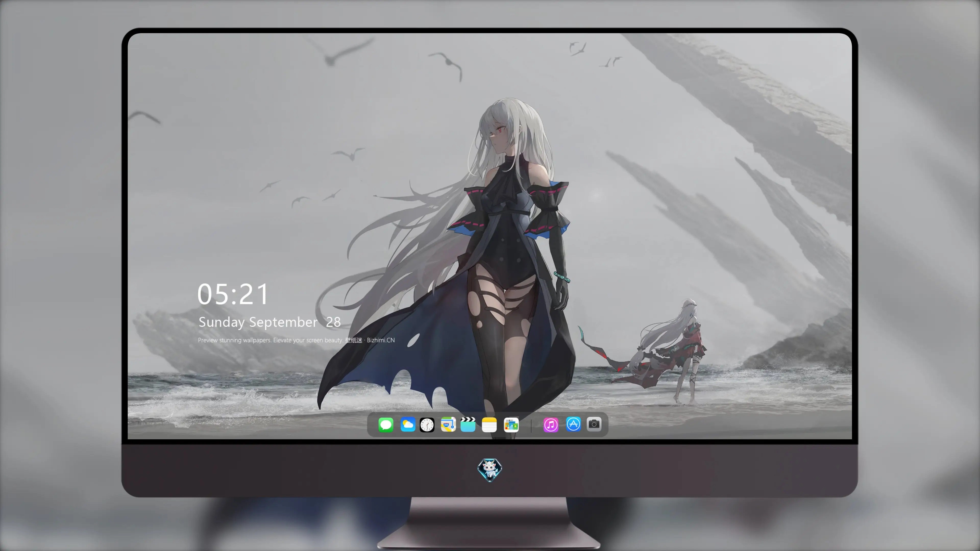980x551 pixels.
Task: Open the App Store icon in the dock
Action: tap(573, 424)
